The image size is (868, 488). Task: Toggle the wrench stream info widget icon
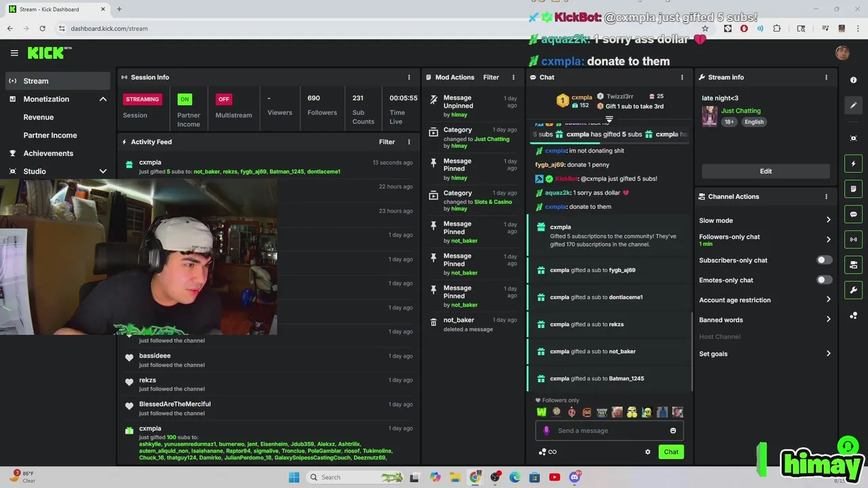coord(853,290)
